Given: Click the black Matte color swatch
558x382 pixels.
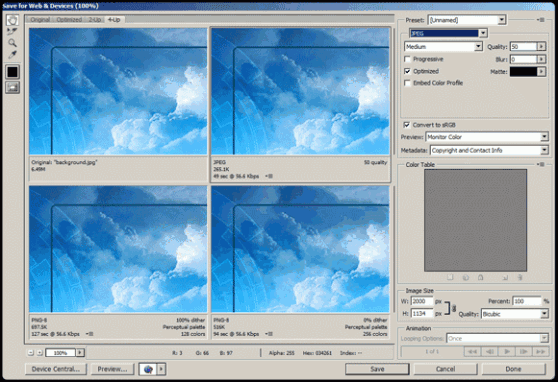Looking at the screenshot, I should [523, 72].
